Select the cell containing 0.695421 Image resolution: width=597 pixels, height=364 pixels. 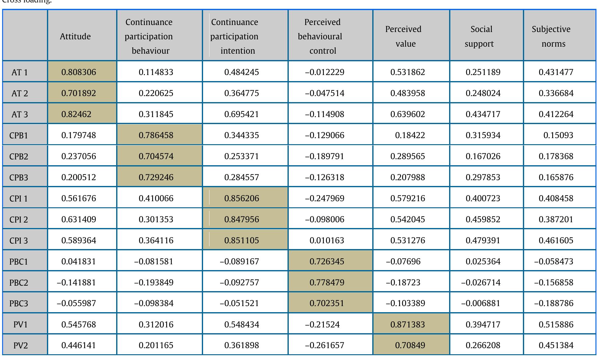[x=241, y=114]
